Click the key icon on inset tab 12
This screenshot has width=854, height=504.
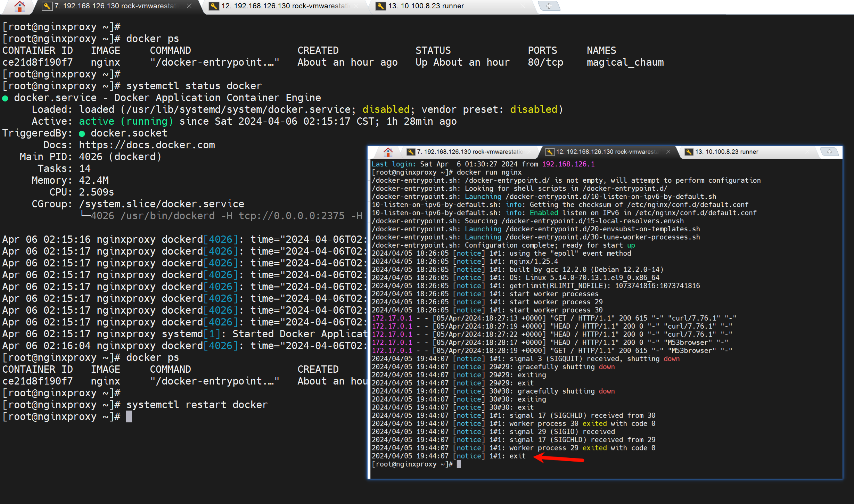(550, 152)
